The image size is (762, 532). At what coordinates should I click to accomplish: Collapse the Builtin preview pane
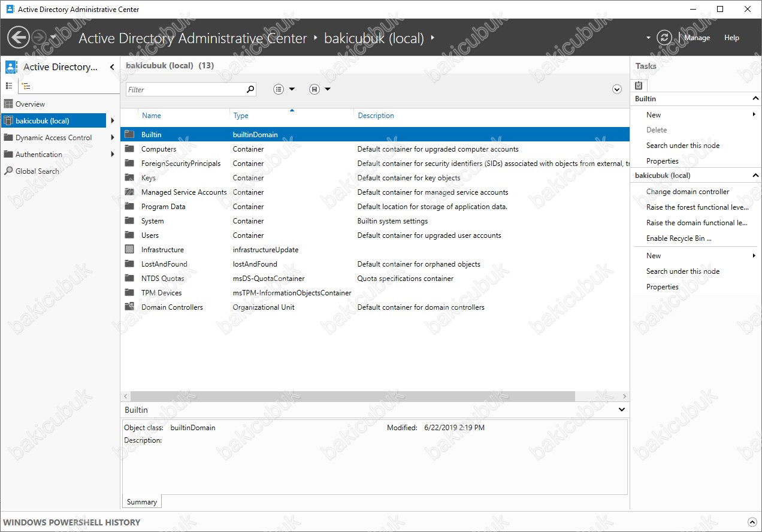[622, 410]
